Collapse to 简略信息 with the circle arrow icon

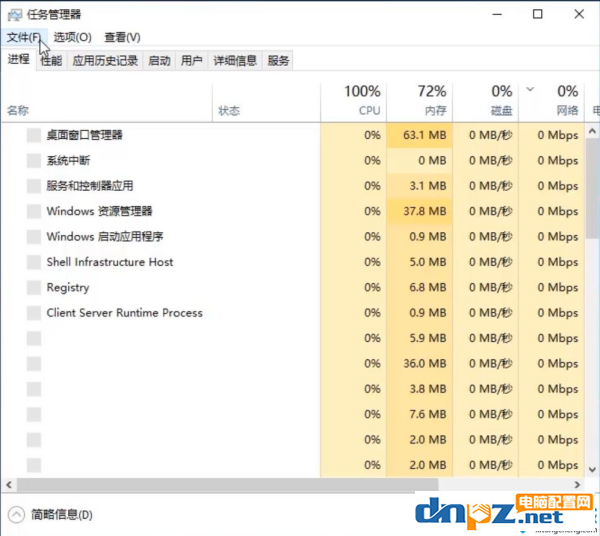[16, 515]
